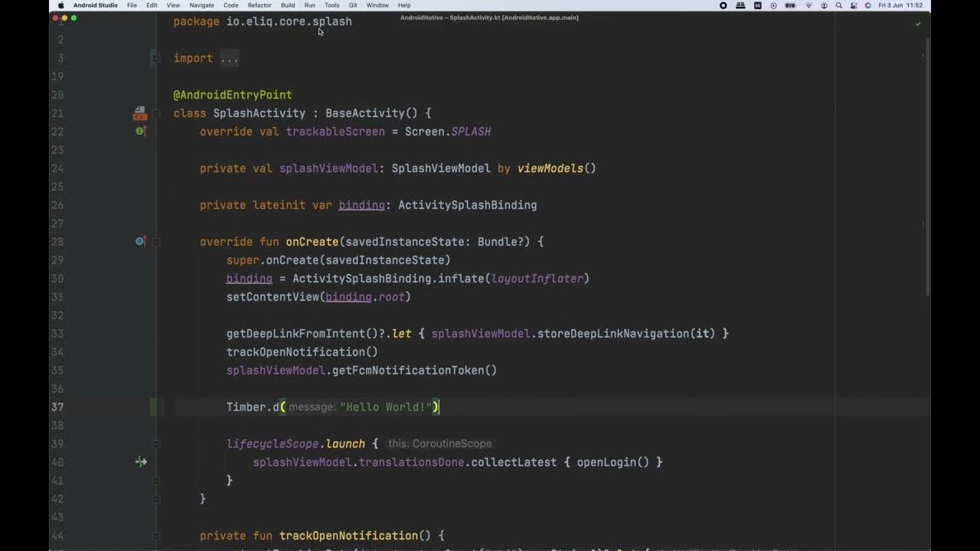Click translationsDone on line 40
Viewport: 980px width, 551px height.
[x=412, y=462]
